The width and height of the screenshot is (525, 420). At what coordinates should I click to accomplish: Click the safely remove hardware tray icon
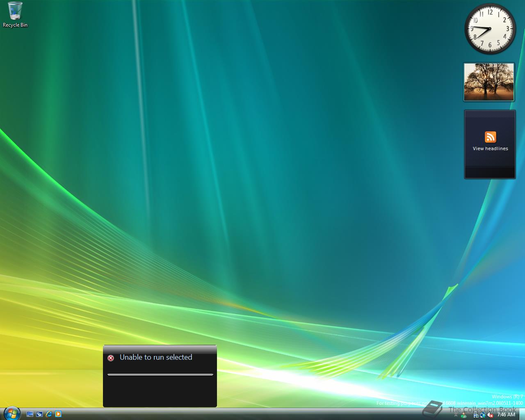click(x=476, y=415)
